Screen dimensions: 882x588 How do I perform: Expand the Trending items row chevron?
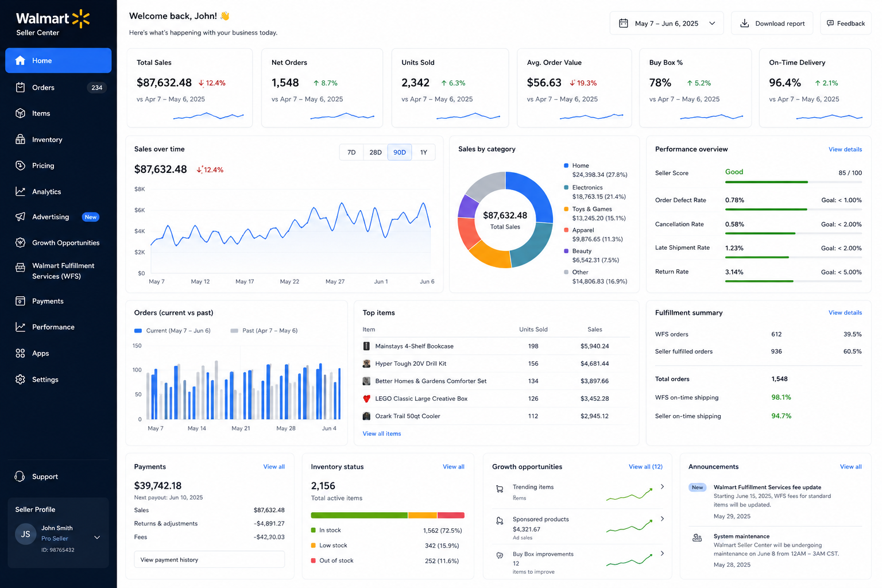coord(662,486)
